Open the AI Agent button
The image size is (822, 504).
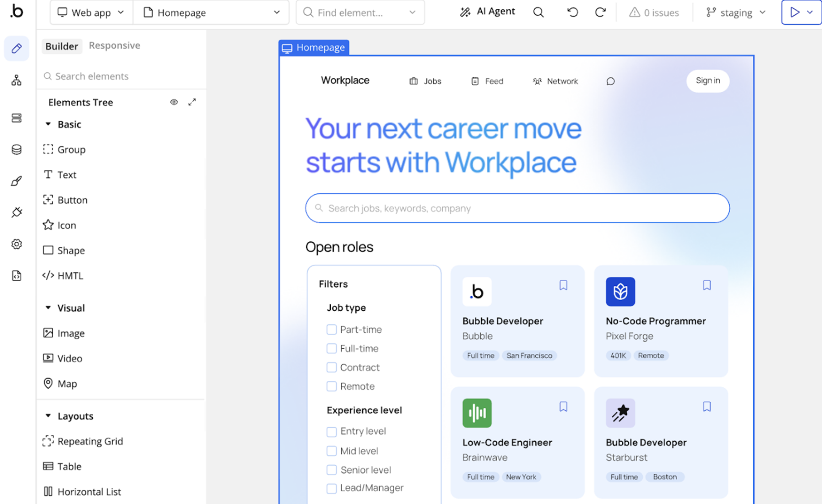click(x=487, y=12)
